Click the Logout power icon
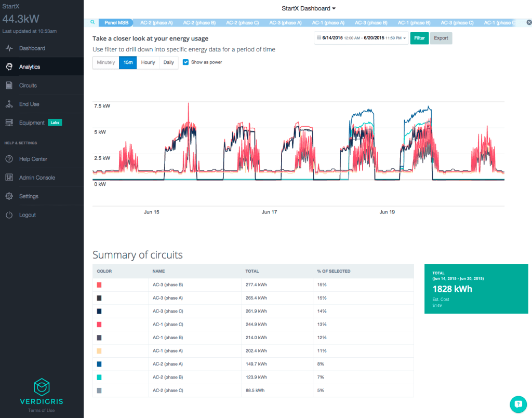The image size is (532, 418). point(9,215)
